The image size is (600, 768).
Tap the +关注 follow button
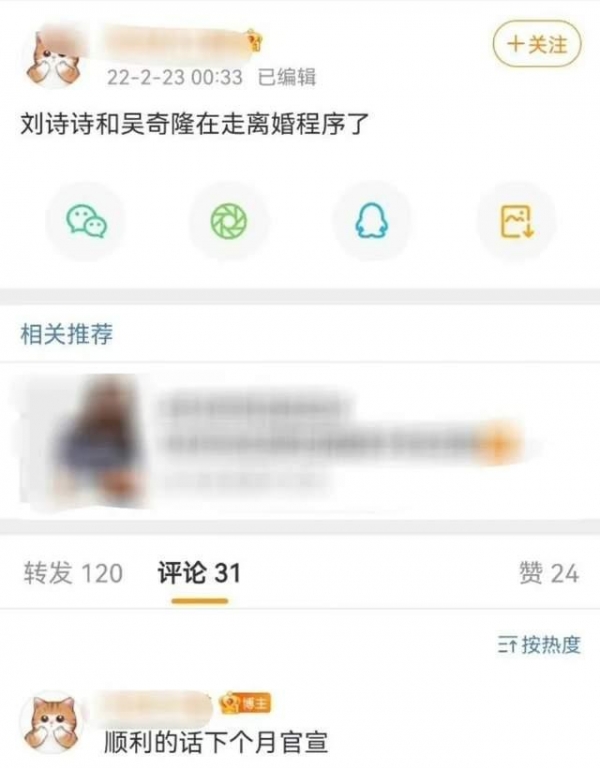(x=537, y=45)
